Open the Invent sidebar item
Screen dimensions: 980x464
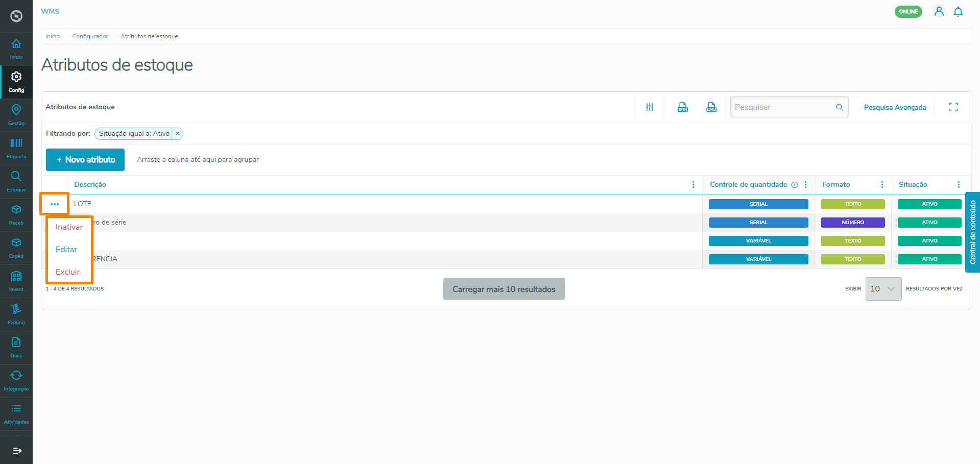point(16,281)
